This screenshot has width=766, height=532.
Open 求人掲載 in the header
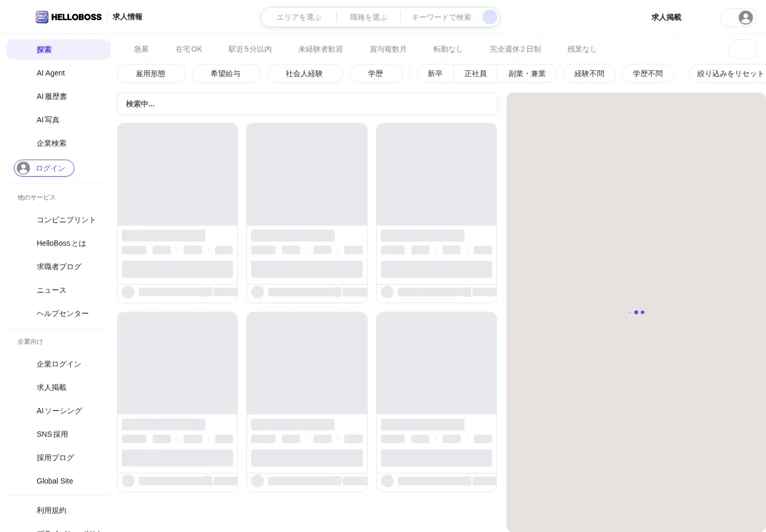tap(667, 17)
